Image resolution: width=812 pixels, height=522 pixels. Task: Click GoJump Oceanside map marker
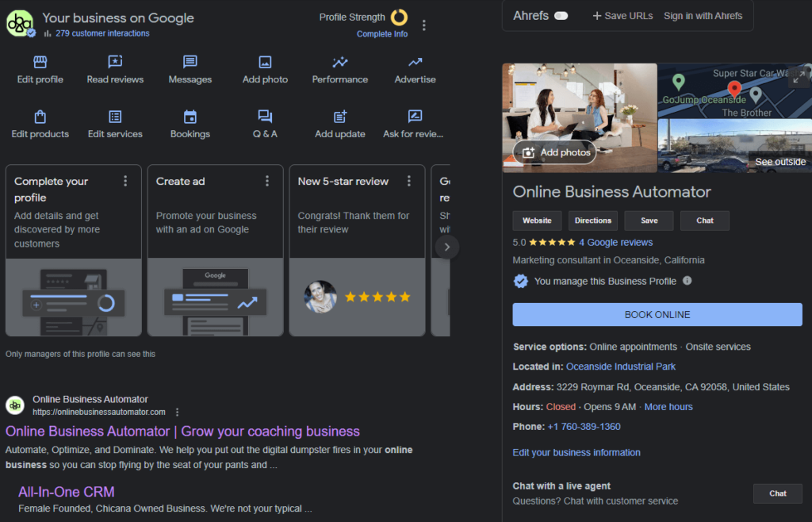pos(679,82)
